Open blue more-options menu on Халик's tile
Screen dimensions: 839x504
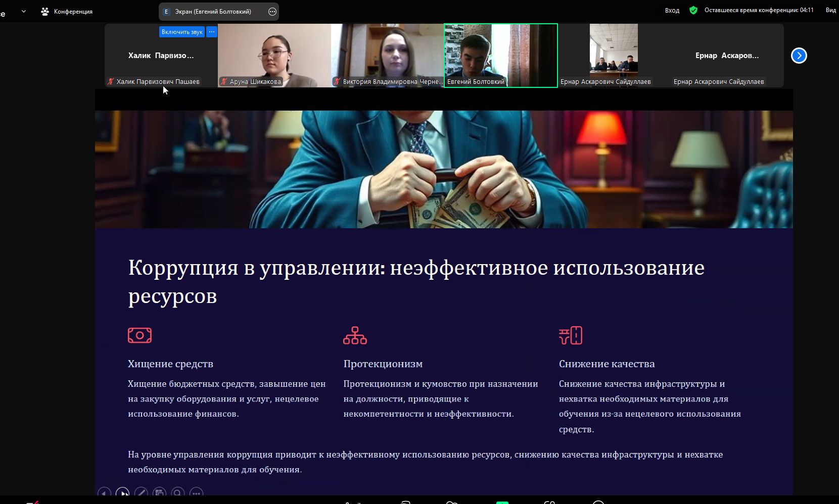pyautogui.click(x=212, y=32)
